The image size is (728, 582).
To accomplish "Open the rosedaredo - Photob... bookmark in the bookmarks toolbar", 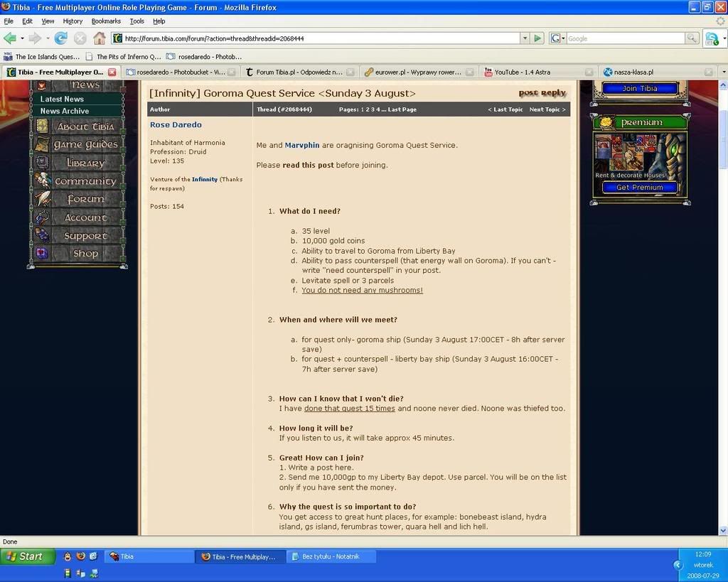I will pyautogui.click(x=204, y=57).
